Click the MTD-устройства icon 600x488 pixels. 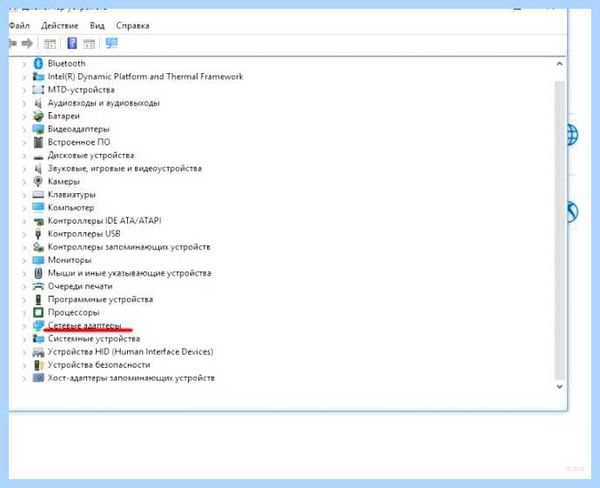coord(38,90)
